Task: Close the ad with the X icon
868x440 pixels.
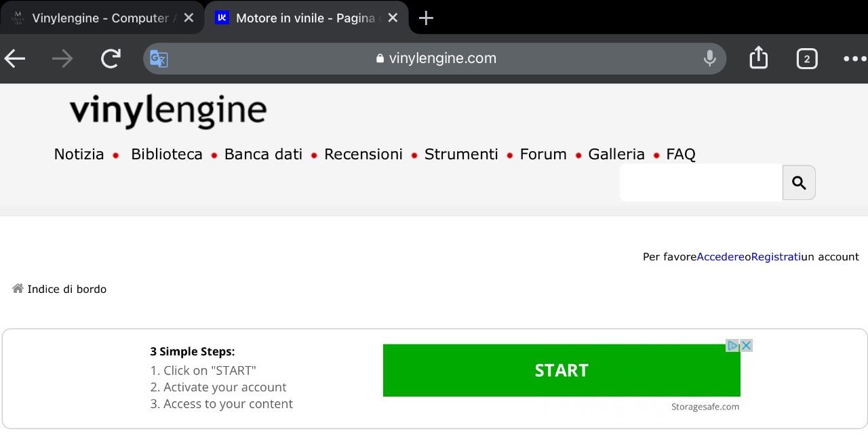Action: click(747, 346)
